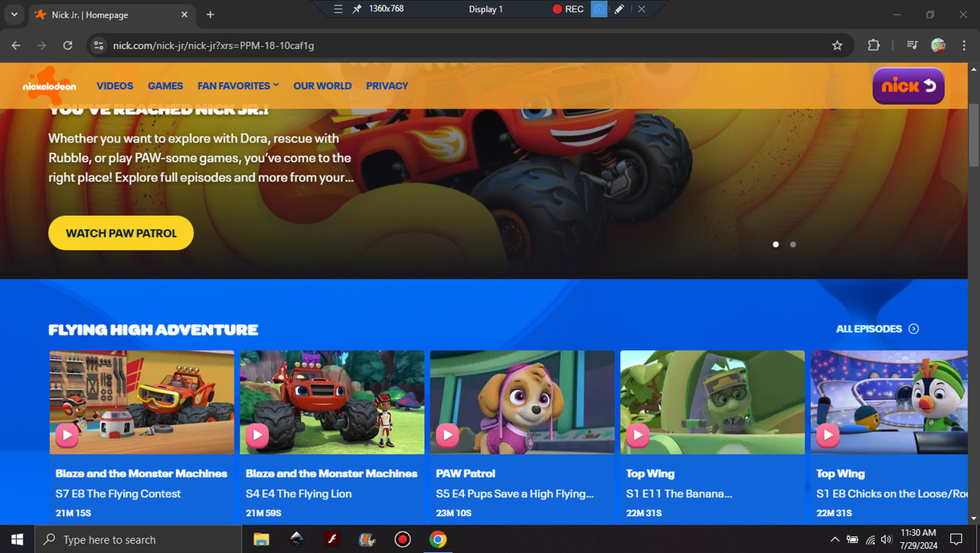Open the recorder menu lines icon
The width and height of the screenshot is (980, 553).
pyautogui.click(x=338, y=9)
